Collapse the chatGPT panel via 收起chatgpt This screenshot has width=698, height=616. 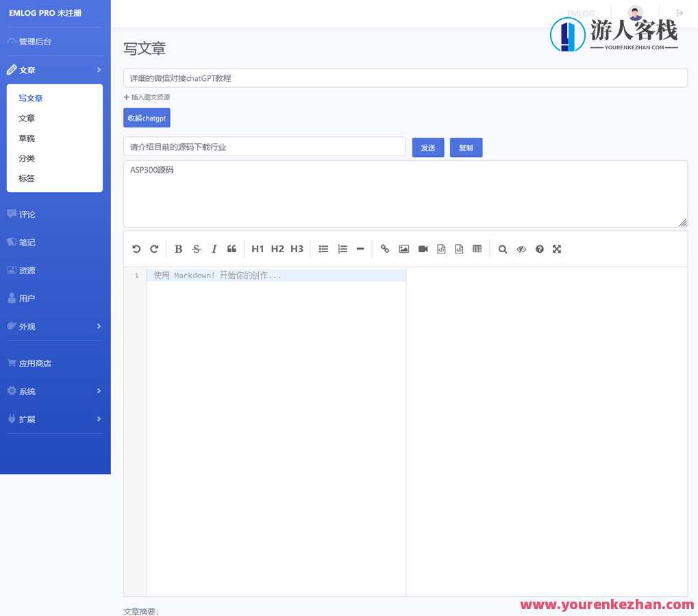pos(147,118)
